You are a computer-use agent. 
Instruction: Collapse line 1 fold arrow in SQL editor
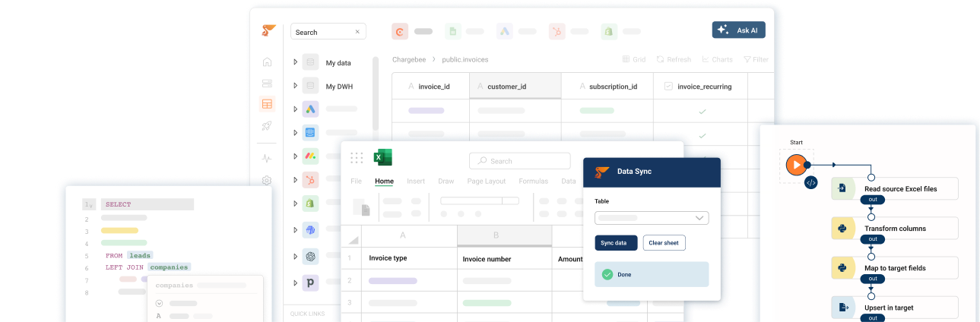(x=92, y=205)
